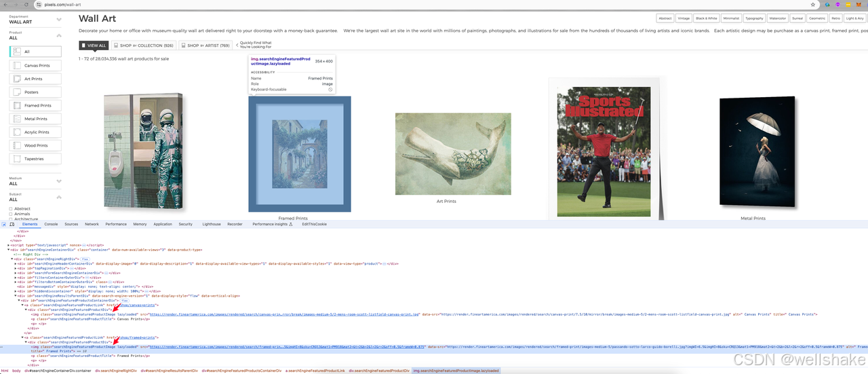Expand the script type text/javascript node

[x=9, y=244]
